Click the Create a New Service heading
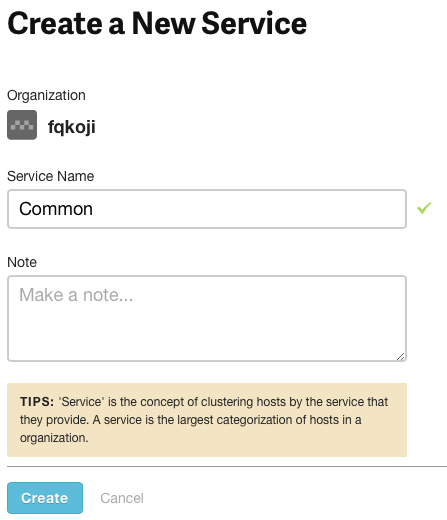 tap(157, 23)
